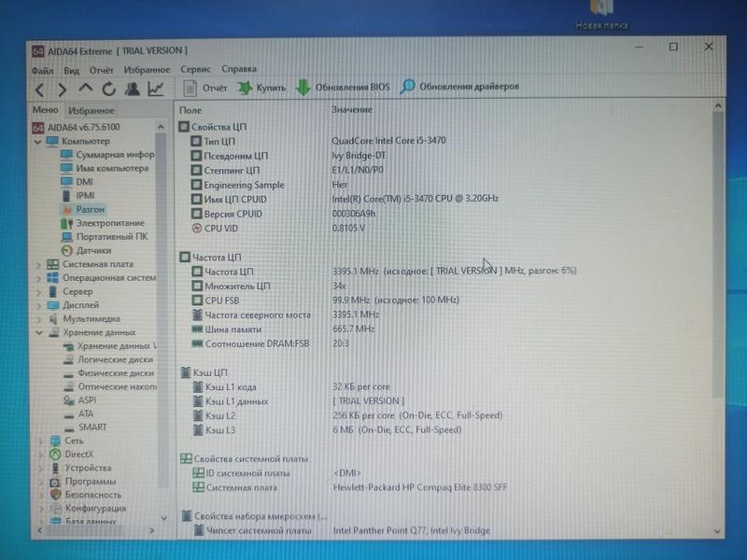Viewport: 747px width, 560px height.
Task: Expand the Сеть tree node
Action: tap(40, 441)
